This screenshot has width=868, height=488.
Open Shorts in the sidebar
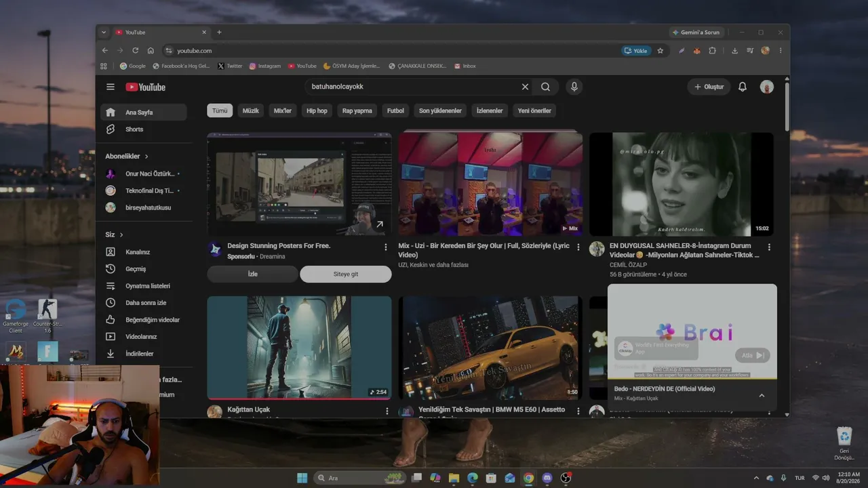144,129
